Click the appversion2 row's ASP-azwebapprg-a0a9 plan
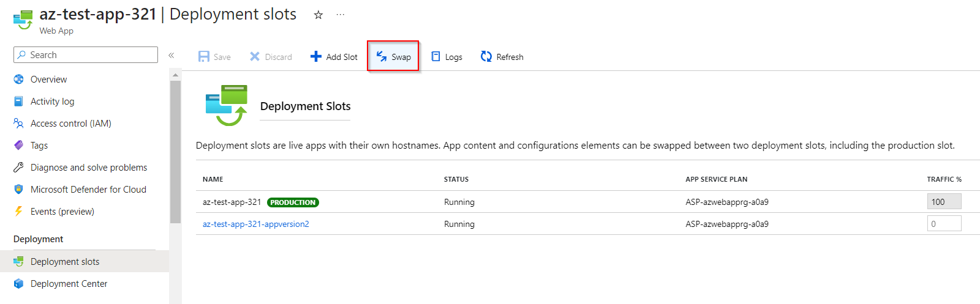Viewport: 980px width, 304px height. pos(727,224)
